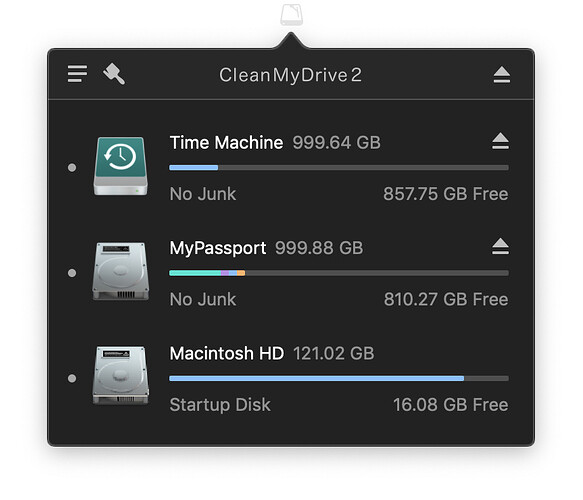Click the Time Machine drive icon

coord(120,166)
